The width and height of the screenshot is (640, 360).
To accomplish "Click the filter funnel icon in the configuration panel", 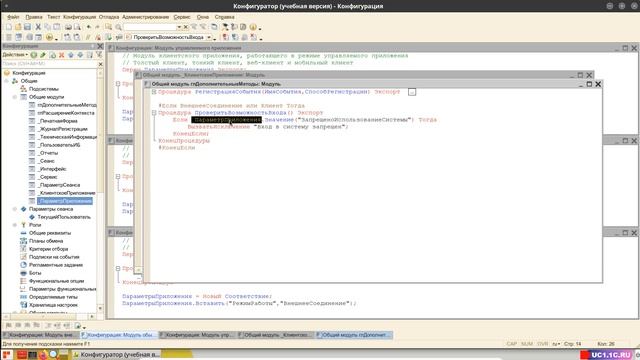I will tap(99, 55).
